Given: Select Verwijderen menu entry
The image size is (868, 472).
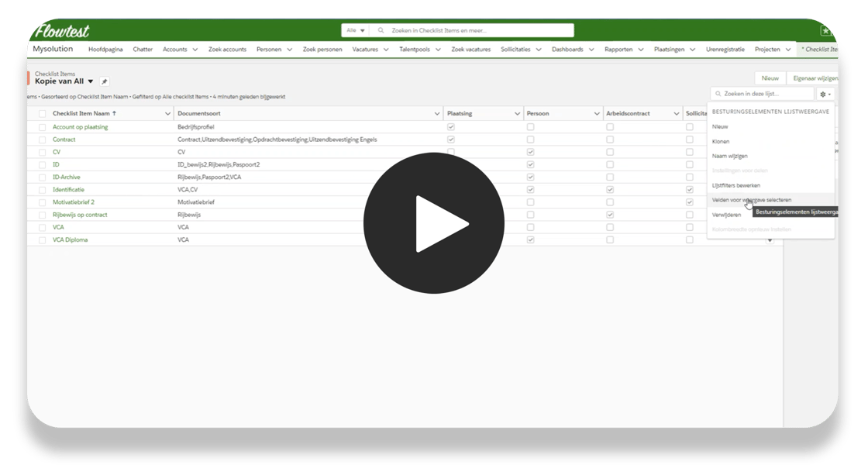Looking at the screenshot, I should (770, 215).
